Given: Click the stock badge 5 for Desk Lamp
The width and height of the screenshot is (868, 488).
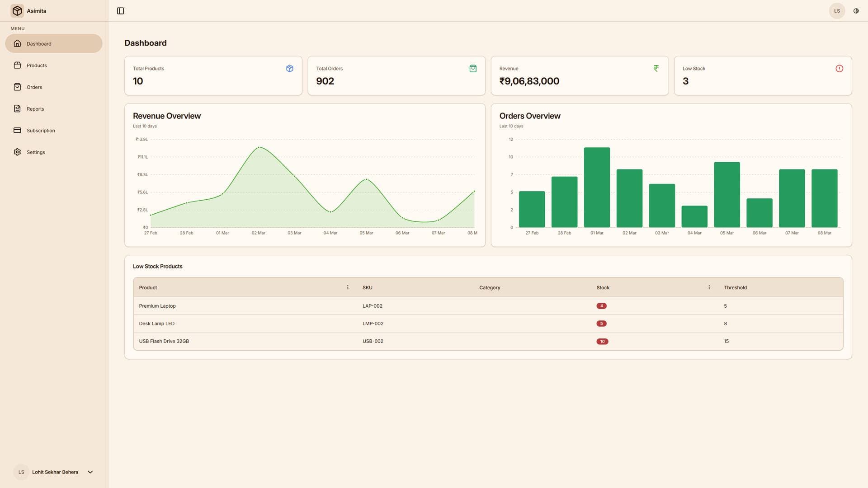Looking at the screenshot, I should (x=602, y=323).
